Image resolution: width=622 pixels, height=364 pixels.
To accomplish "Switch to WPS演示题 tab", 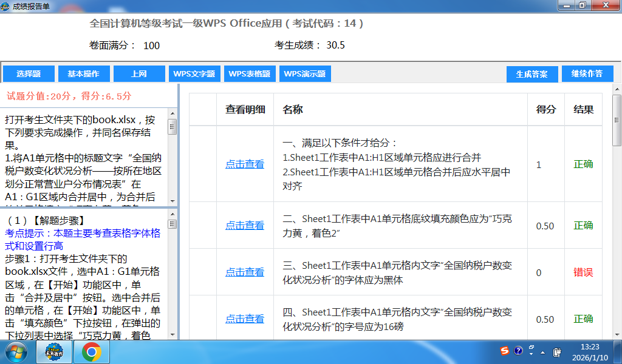I will [x=305, y=73].
